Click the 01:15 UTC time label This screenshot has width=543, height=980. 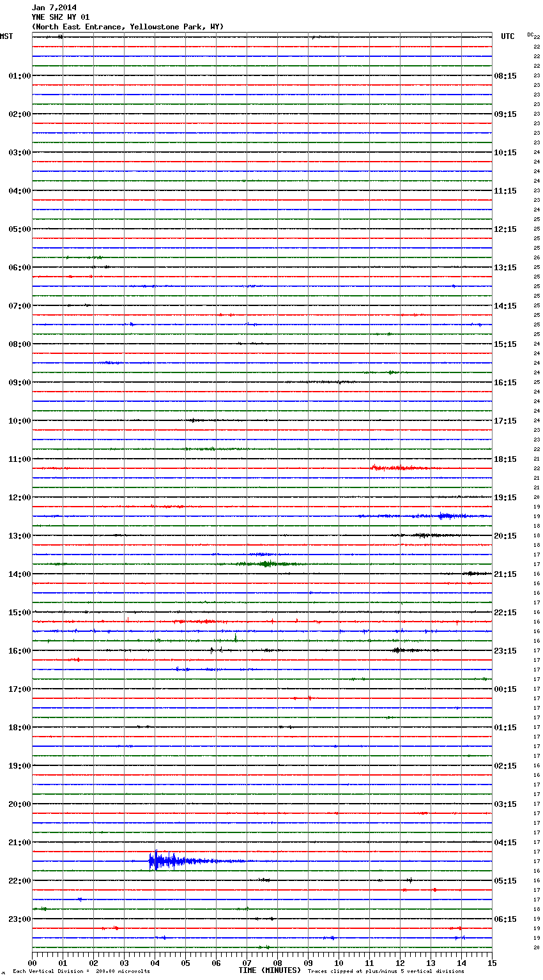click(x=505, y=728)
